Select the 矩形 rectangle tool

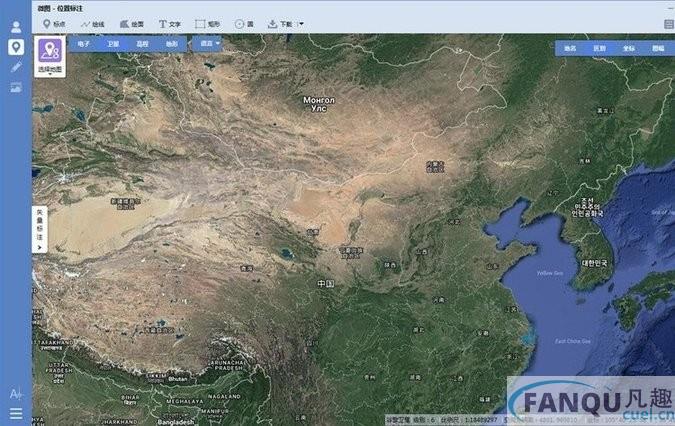[207, 24]
